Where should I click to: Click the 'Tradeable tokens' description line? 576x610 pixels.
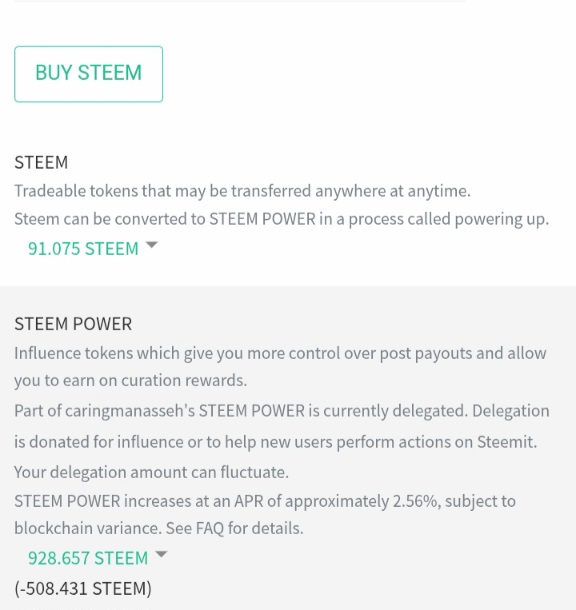(242, 191)
